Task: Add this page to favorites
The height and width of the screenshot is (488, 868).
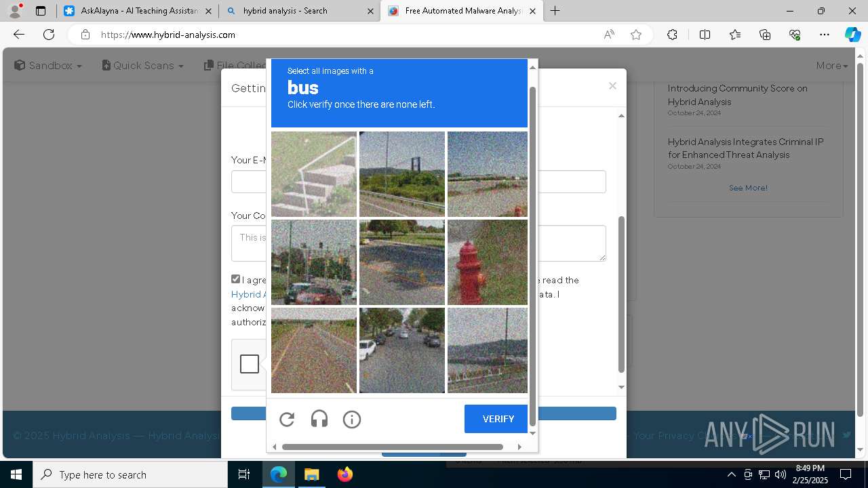Action: pos(636,35)
